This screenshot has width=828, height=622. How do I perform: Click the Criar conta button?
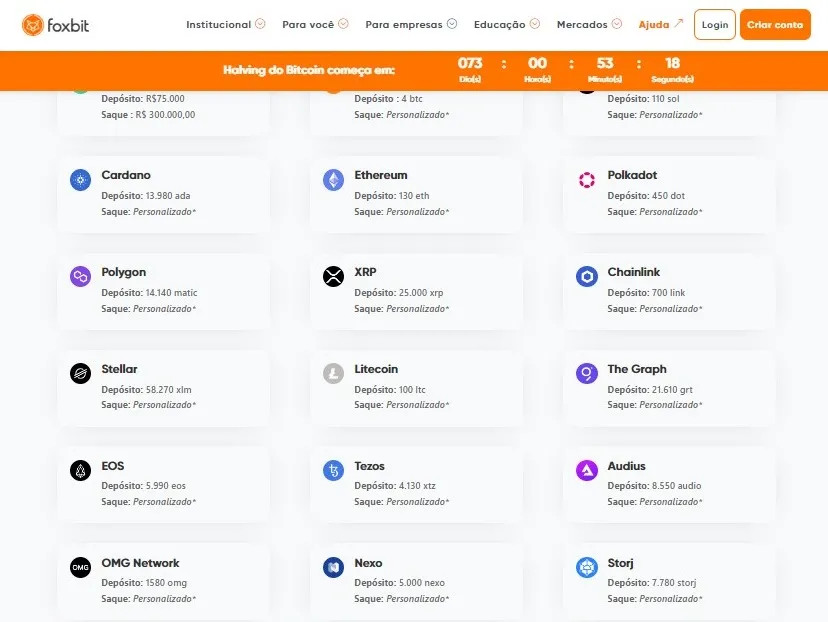pos(775,24)
